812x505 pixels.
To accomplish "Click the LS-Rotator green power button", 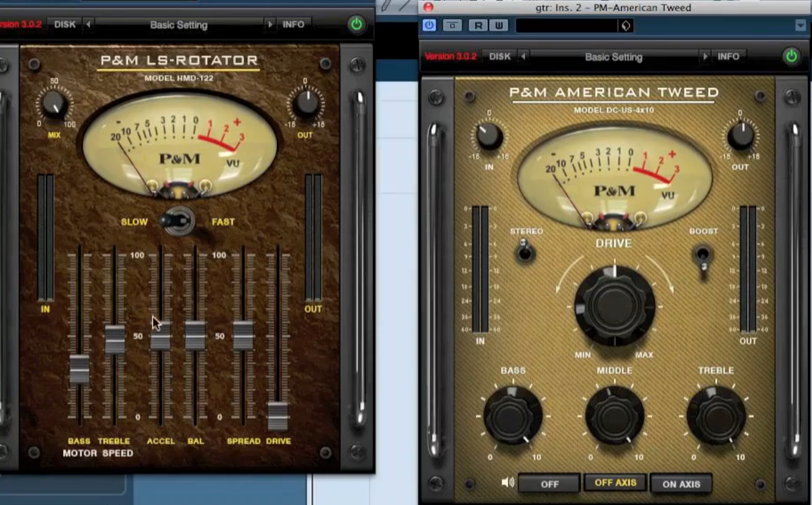I will pyautogui.click(x=356, y=25).
